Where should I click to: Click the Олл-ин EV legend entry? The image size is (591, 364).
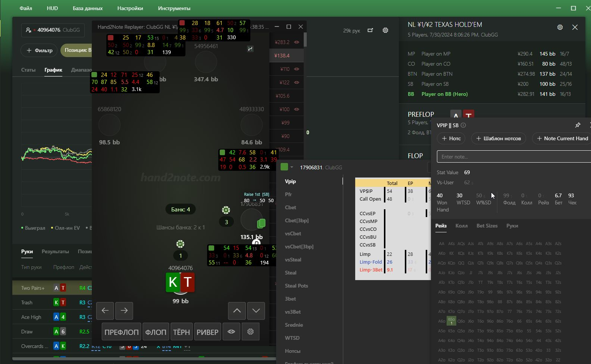[x=66, y=228]
